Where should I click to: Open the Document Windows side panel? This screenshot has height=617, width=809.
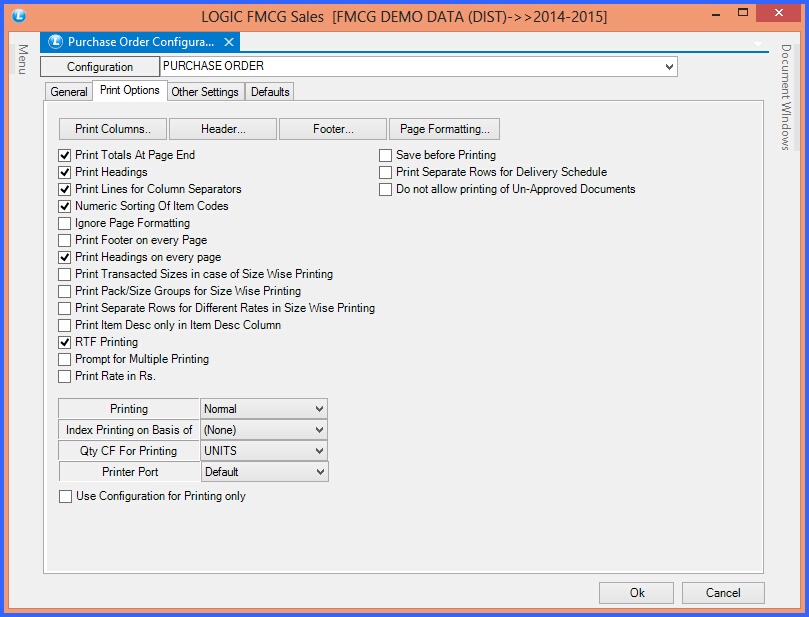click(x=786, y=97)
